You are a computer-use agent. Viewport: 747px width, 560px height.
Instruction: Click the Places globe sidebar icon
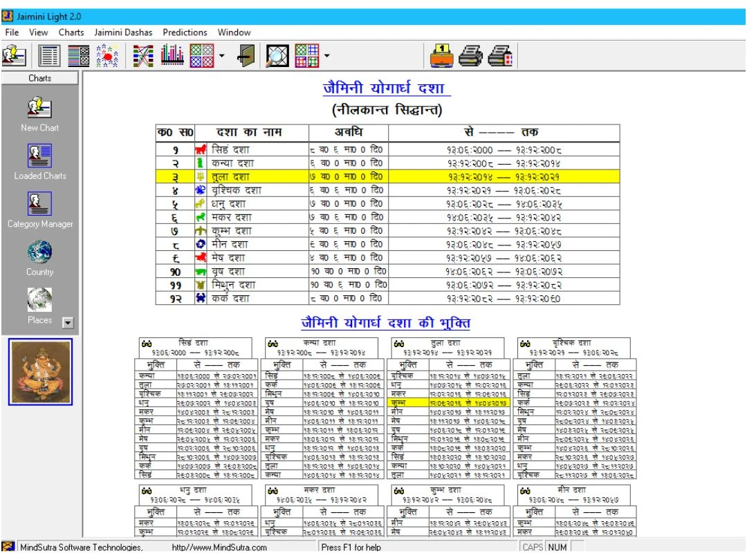(39, 299)
